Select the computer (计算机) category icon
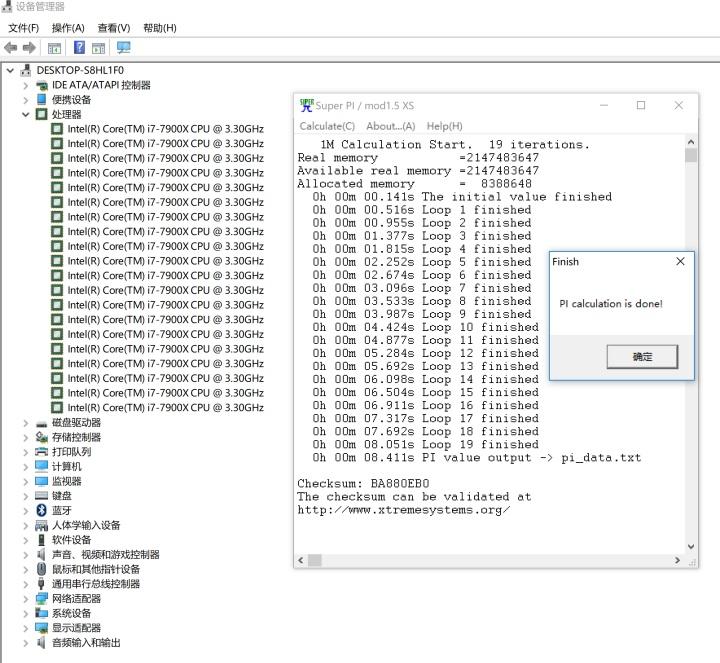 [41, 466]
